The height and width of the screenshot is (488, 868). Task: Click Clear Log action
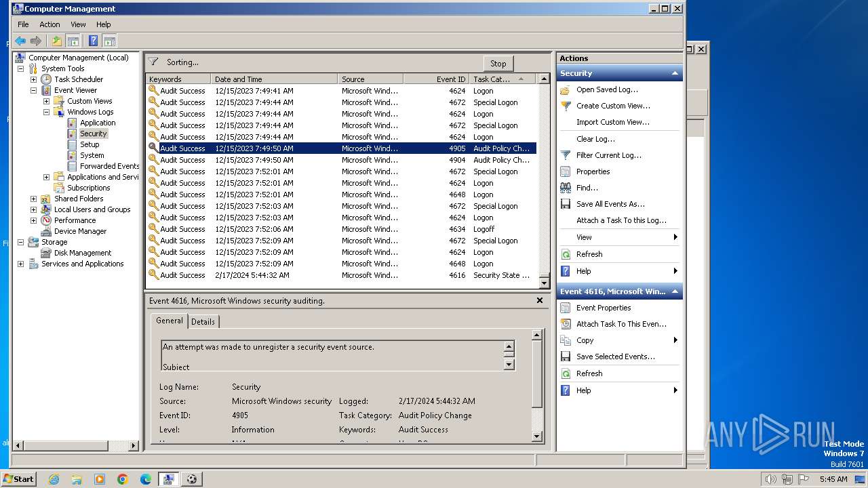(x=595, y=139)
